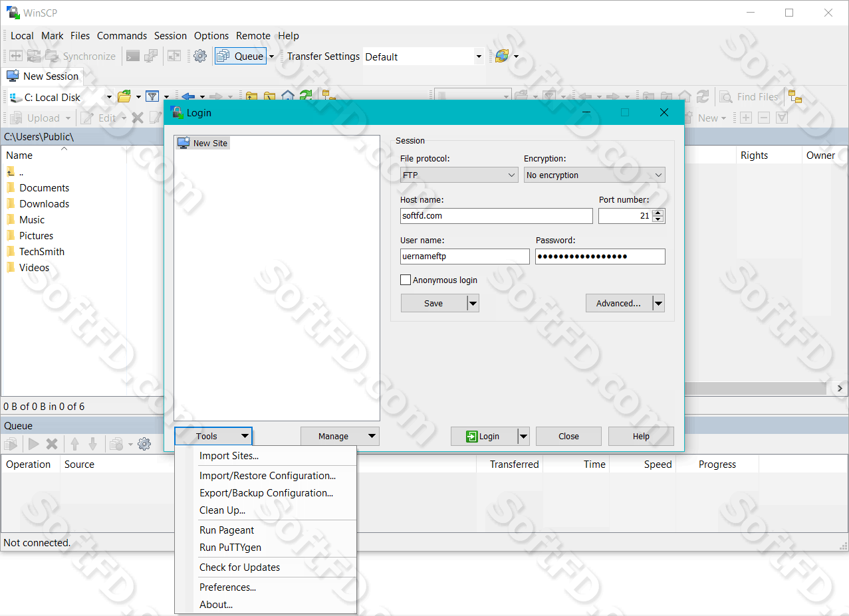This screenshot has width=849, height=616.
Task: Click the queue move up arrow
Action: click(x=74, y=444)
